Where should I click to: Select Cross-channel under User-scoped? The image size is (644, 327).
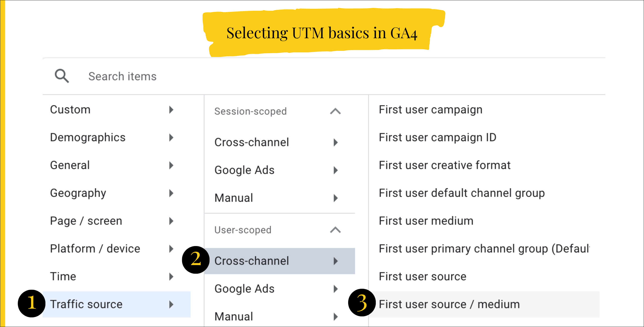[x=252, y=261]
